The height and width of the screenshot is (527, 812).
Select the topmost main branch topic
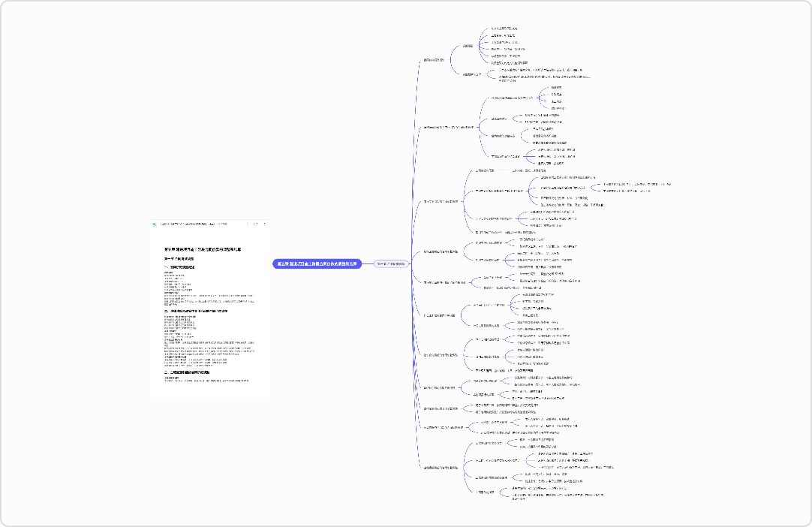tap(434, 60)
